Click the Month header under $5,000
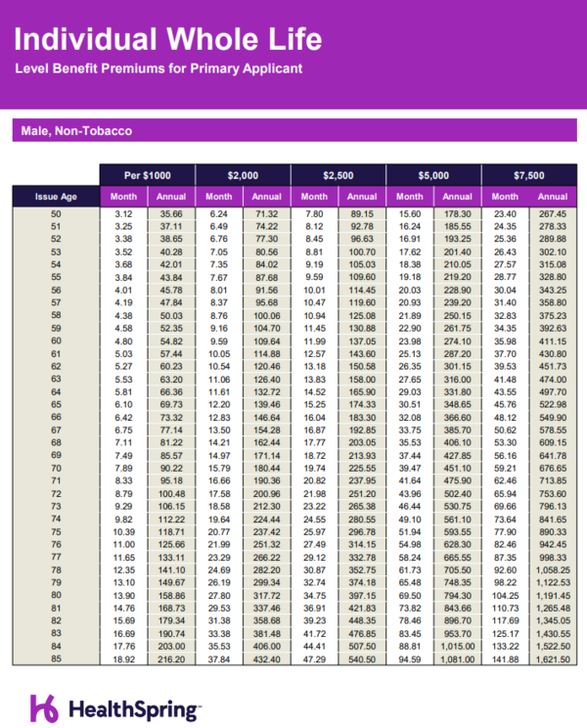 410,197
